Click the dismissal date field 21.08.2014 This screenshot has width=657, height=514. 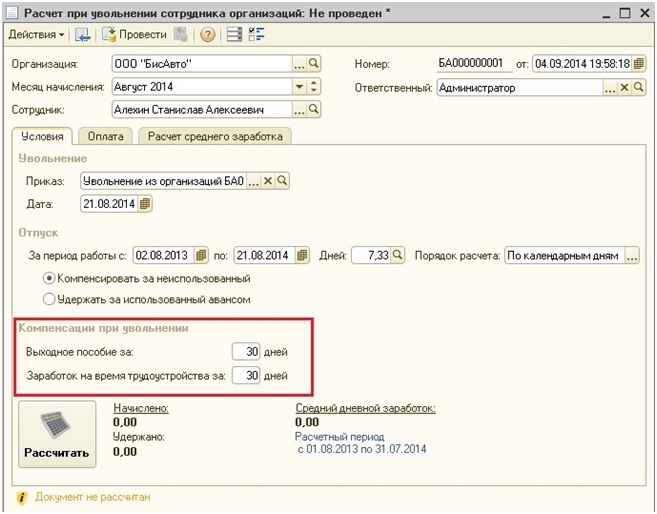pyautogui.click(x=109, y=204)
